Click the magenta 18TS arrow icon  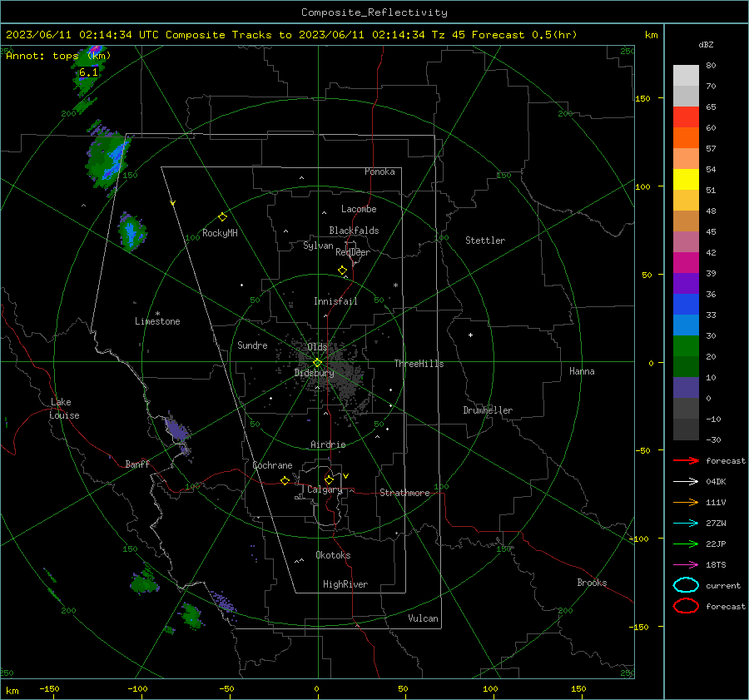686,565
